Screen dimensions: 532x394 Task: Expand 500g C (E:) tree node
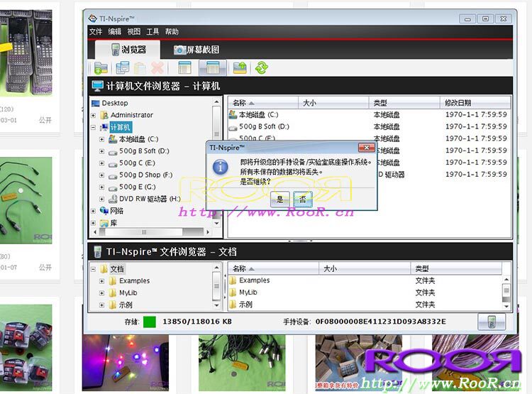click(x=101, y=163)
